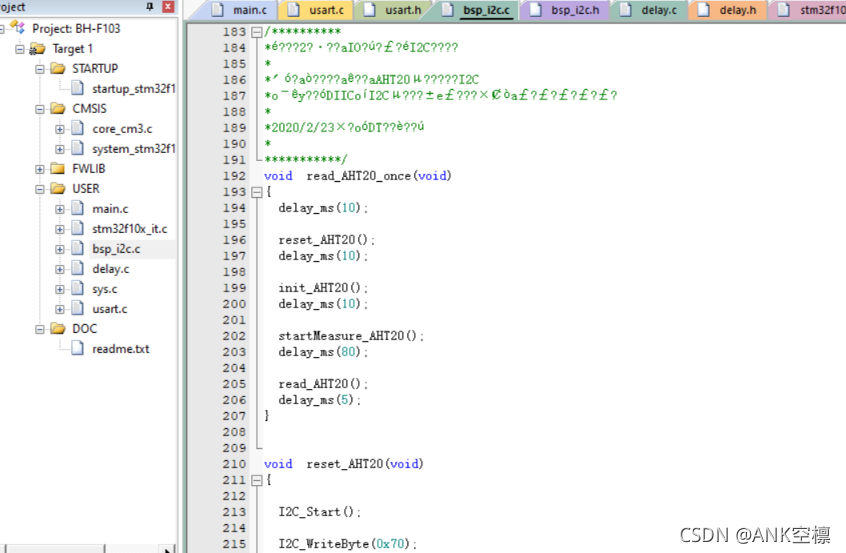Collapse comment block fold at line 183
This screenshot has width=846, height=553.
pyautogui.click(x=257, y=32)
